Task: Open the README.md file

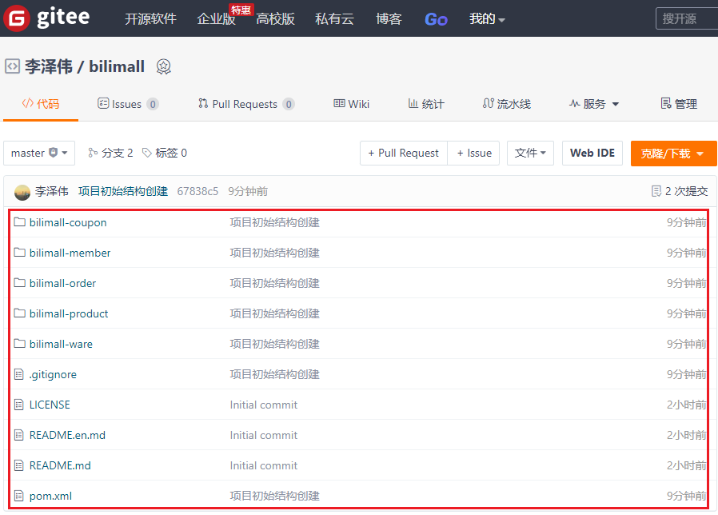Action: point(60,466)
